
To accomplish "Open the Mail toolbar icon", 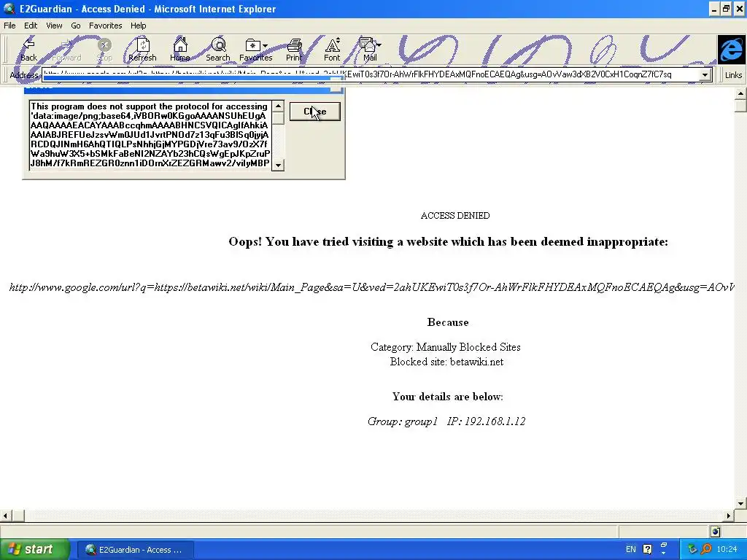I will coord(370,50).
